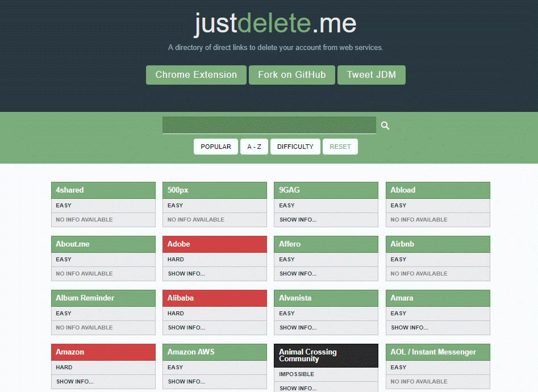This screenshot has height=392, width=538.
Task: Click No Info Available under Album Reminder
Action: (84, 327)
